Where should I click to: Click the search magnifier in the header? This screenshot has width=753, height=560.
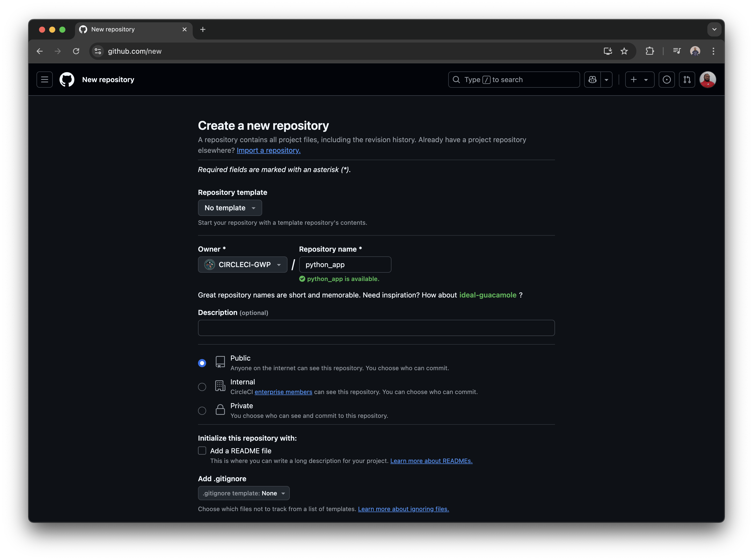[456, 79]
